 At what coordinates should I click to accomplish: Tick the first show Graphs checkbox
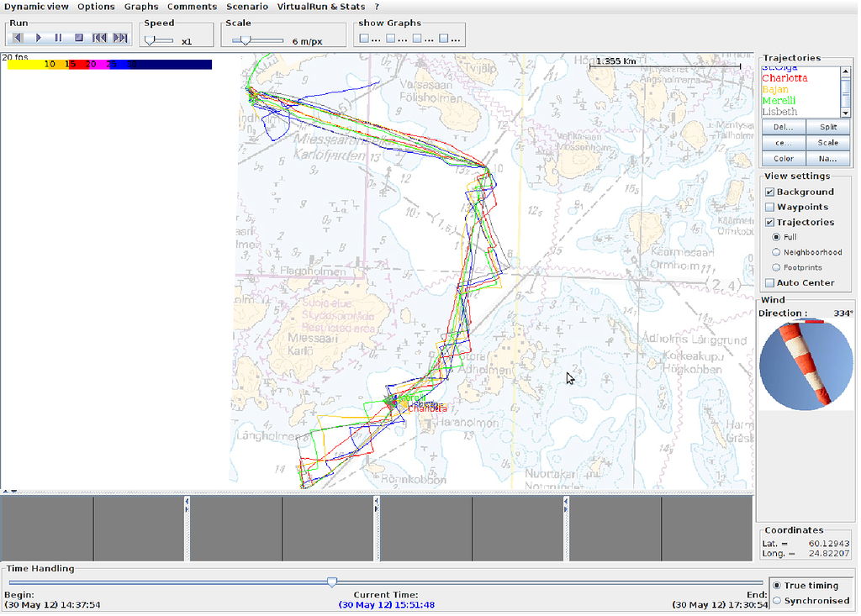[x=363, y=39]
